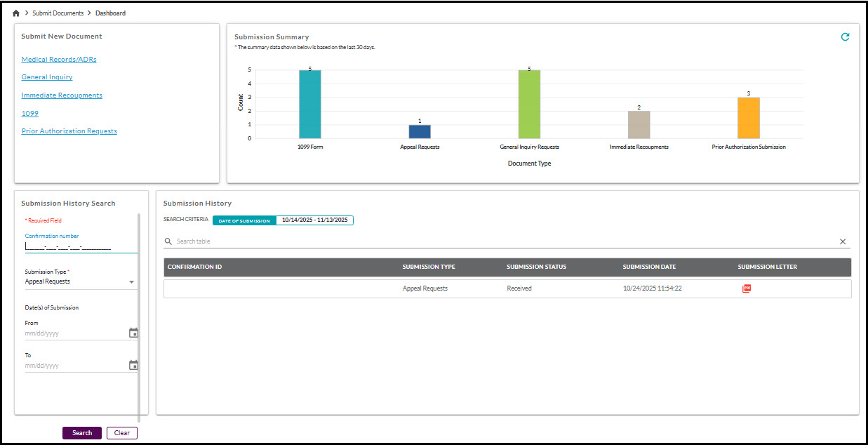Select Dashboard in the breadcrumb trail

[x=110, y=13]
